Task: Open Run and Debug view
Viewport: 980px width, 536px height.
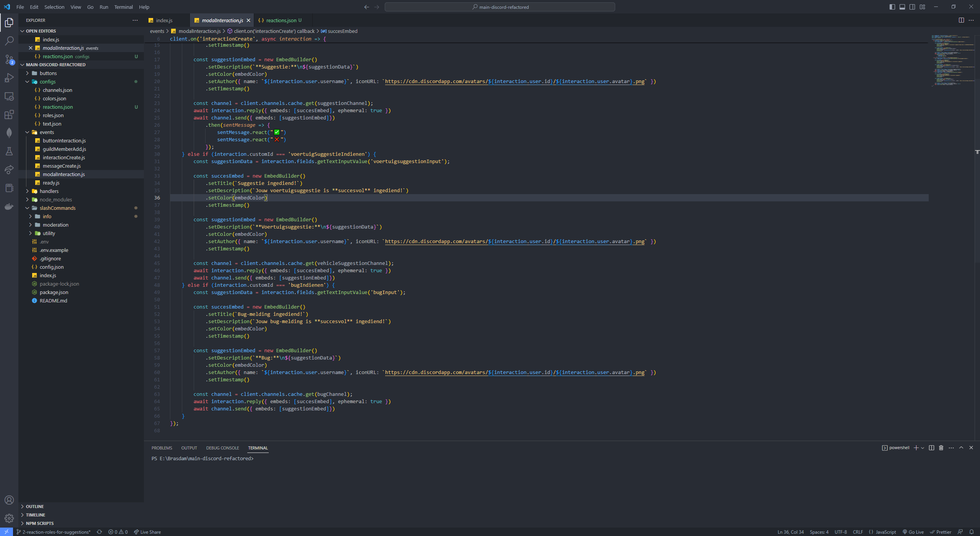Action: (x=9, y=78)
